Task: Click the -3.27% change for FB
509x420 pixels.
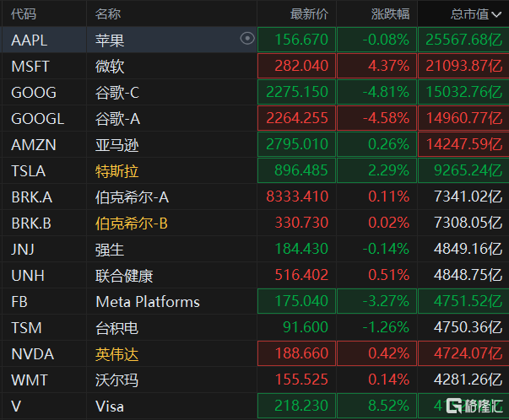Action: point(386,301)
